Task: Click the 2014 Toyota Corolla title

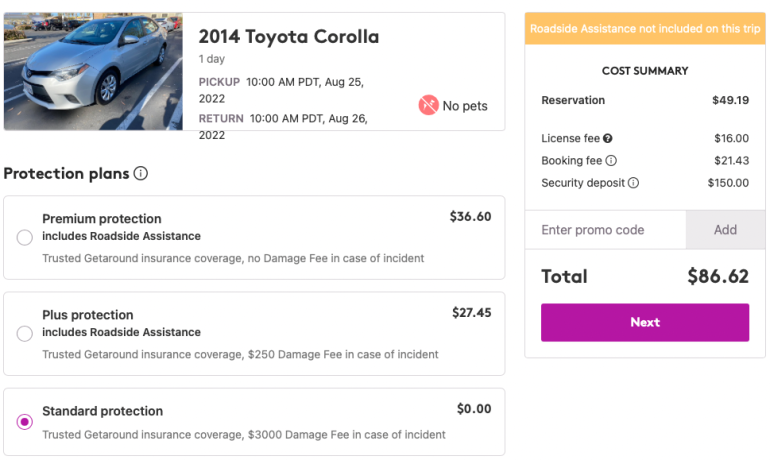Action: [289, 37]
